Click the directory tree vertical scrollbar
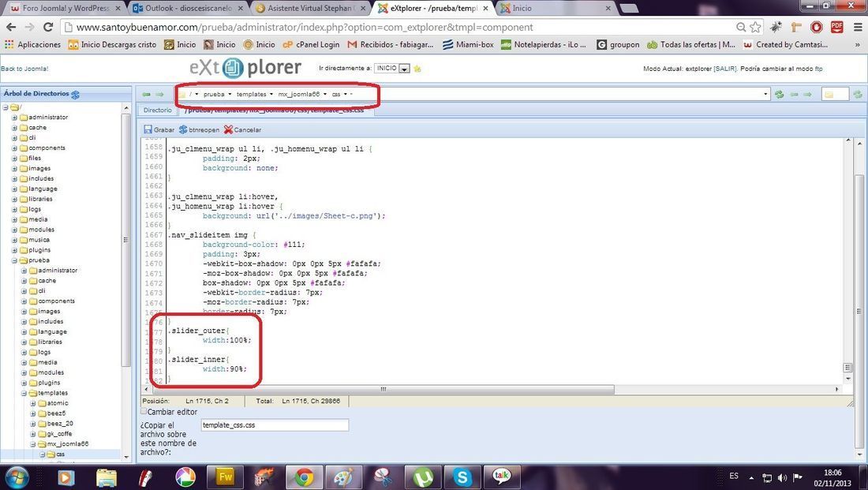This screenshot has width=868, height=490. [x=126, y=241]
